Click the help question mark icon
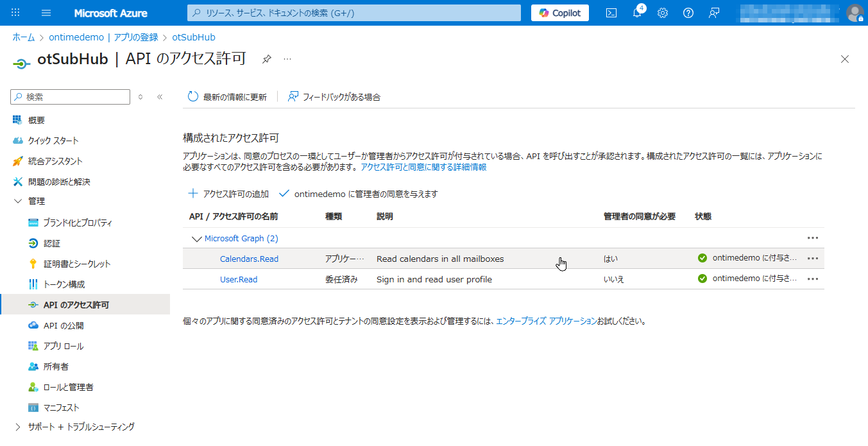868x446 pixels. click(688, 13)
